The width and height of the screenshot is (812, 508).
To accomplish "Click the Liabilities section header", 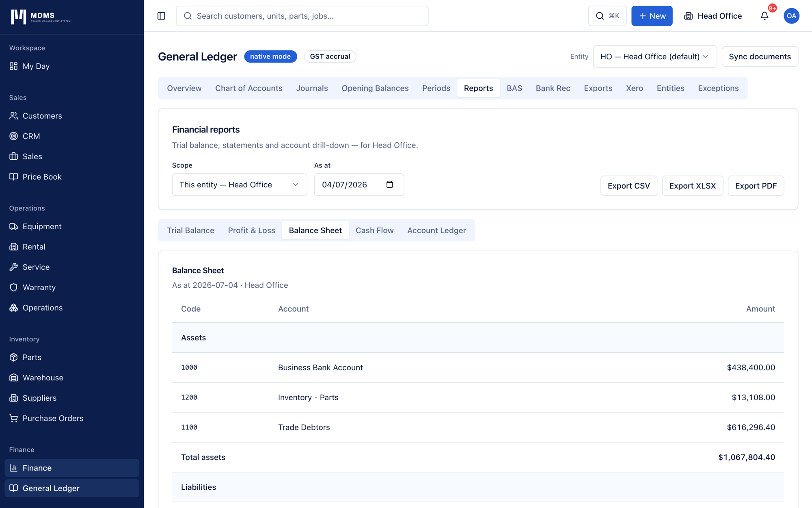I will 478,487.
